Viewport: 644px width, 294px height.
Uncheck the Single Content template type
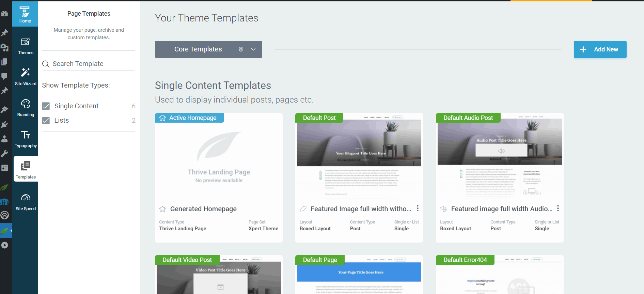46,106
